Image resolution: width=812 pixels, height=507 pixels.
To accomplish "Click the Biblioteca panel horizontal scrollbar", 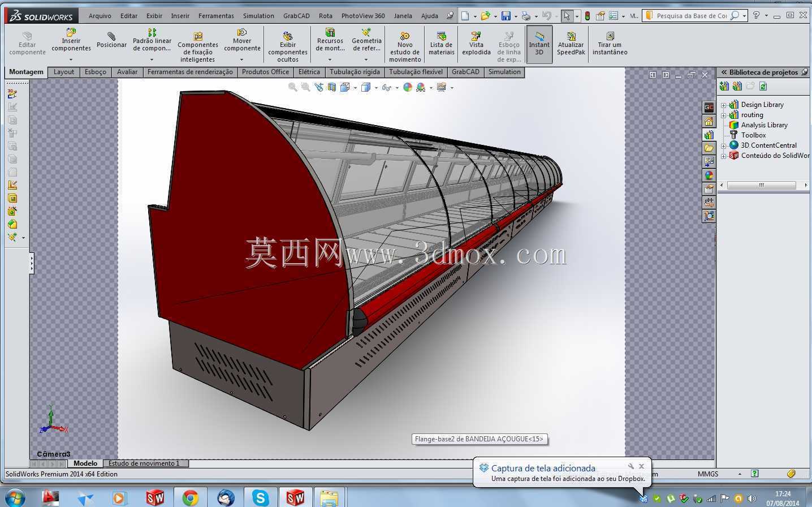I will tap(762, 185).
